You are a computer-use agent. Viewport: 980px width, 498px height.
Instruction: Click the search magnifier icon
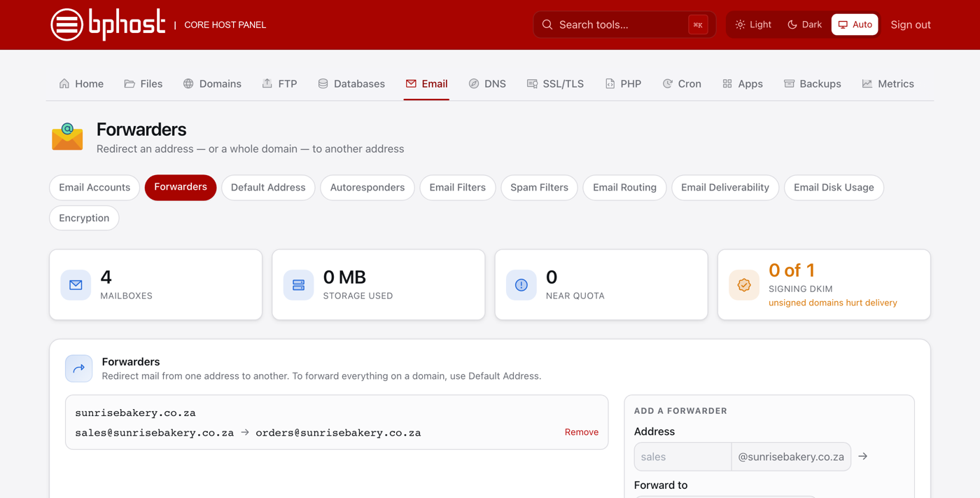[547, 25]
